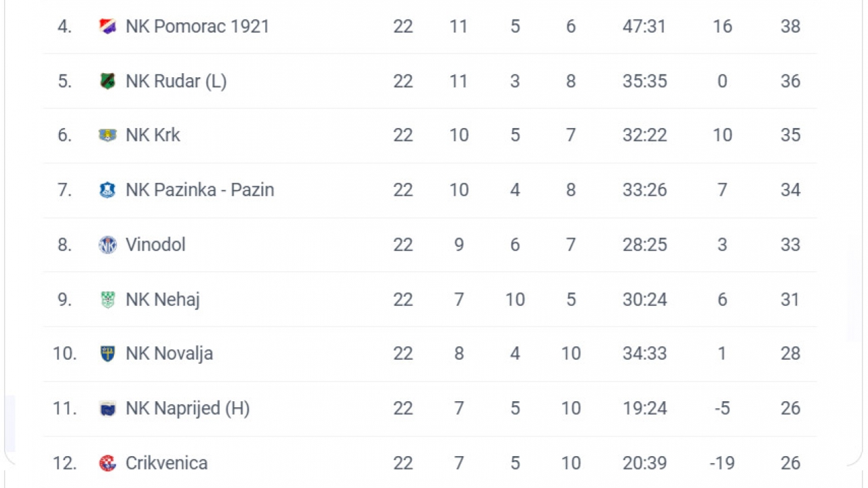Click the Vinodol team name
The width and height of the screenshot is (868, 488).
click(155, 245)
